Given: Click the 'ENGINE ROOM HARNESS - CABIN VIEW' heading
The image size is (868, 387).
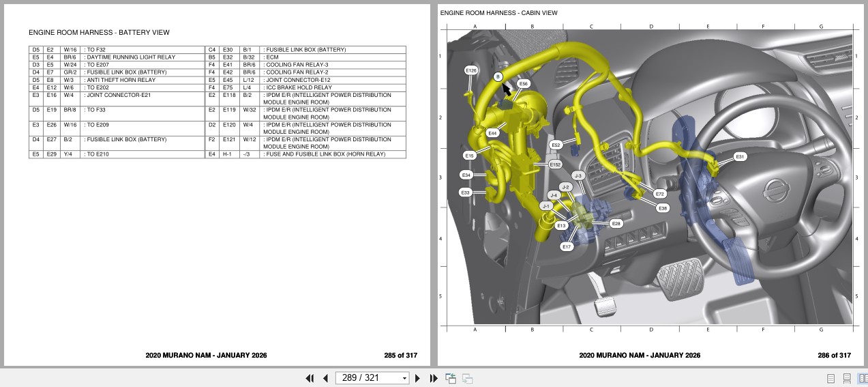Looking at the screenshot, I should click(498, 13).
